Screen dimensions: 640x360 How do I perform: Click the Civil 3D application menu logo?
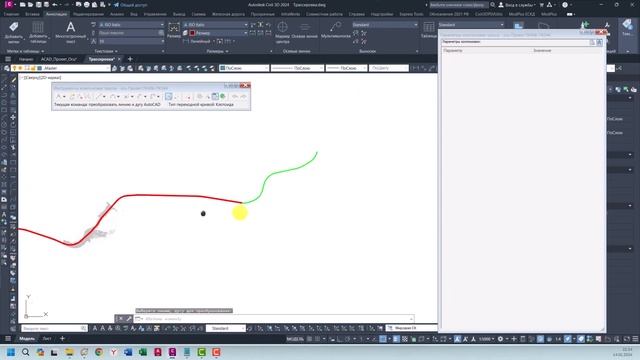8,4
